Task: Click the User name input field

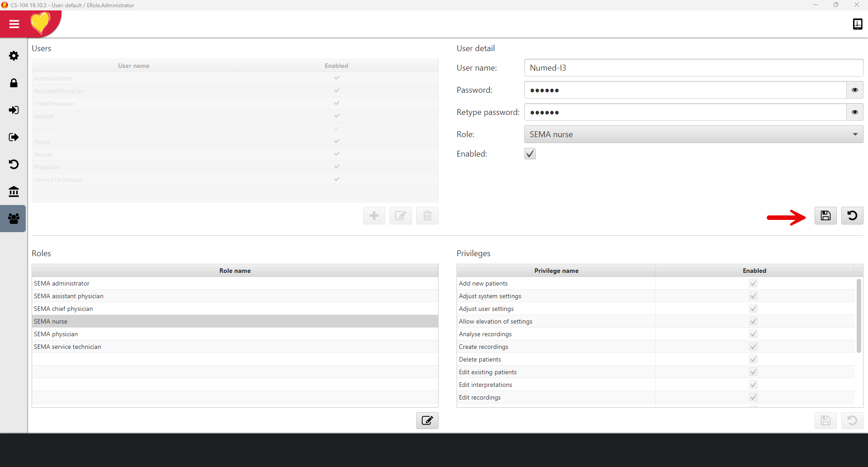Action: pyautogui.click(x=693, y=68)
